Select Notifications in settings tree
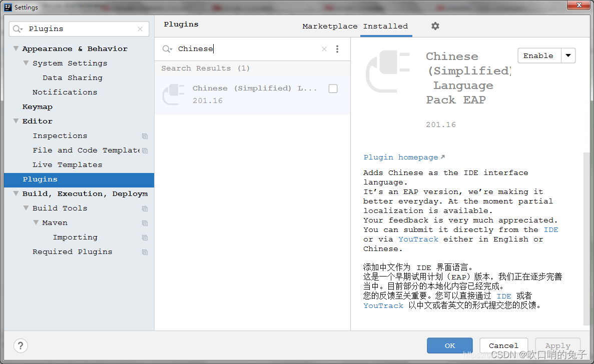 [65, 92]
